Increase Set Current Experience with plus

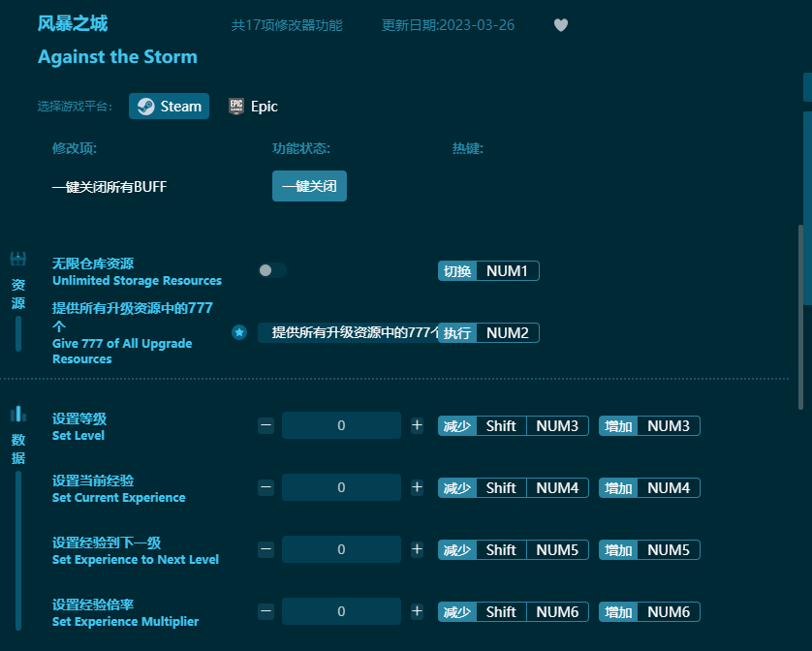(x=417, y=487)
